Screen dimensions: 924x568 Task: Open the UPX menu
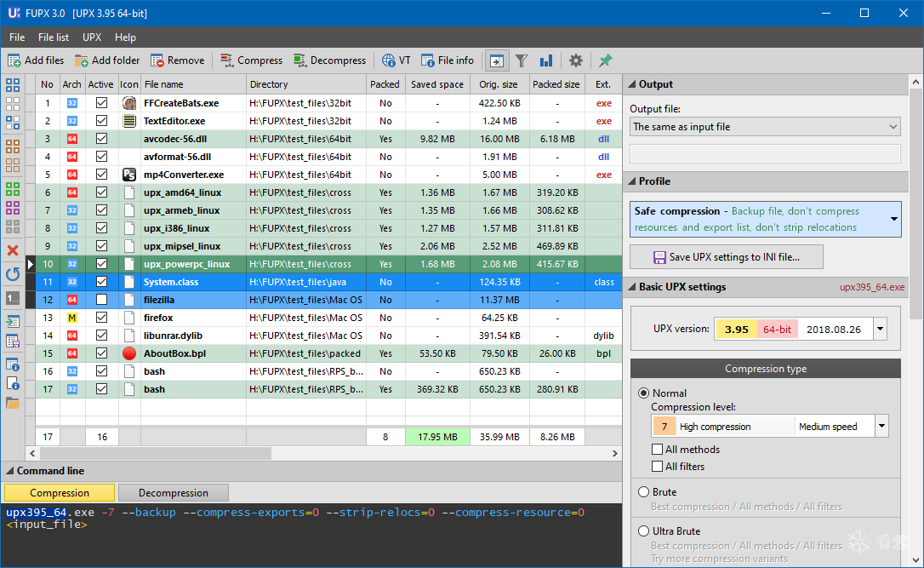[x=92, y=37]
